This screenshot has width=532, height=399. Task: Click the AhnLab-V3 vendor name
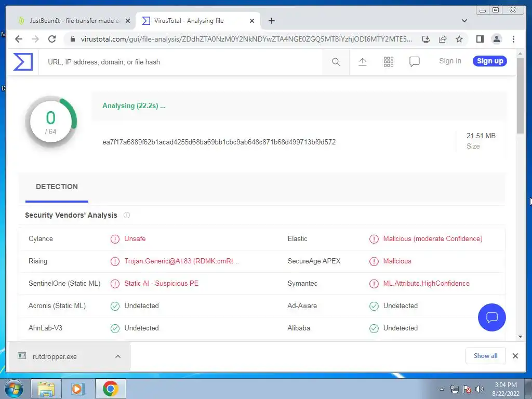(46, 328)
